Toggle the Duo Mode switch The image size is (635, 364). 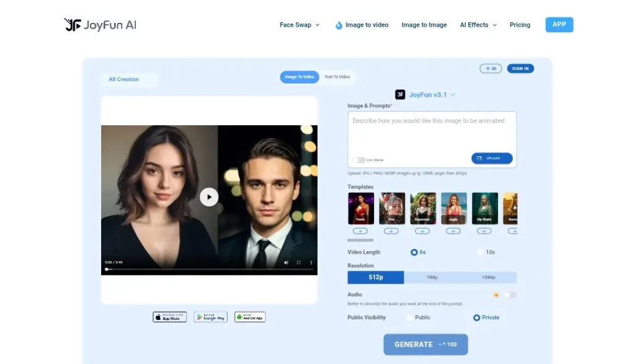(x=358, y=160)
